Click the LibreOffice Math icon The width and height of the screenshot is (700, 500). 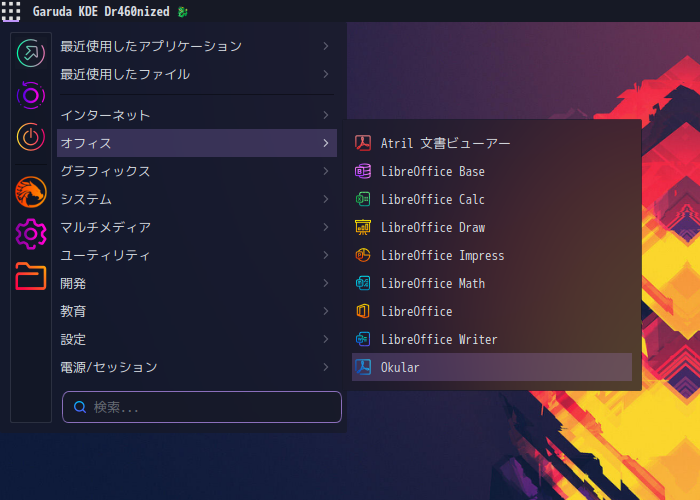click(x=363, y=283)
